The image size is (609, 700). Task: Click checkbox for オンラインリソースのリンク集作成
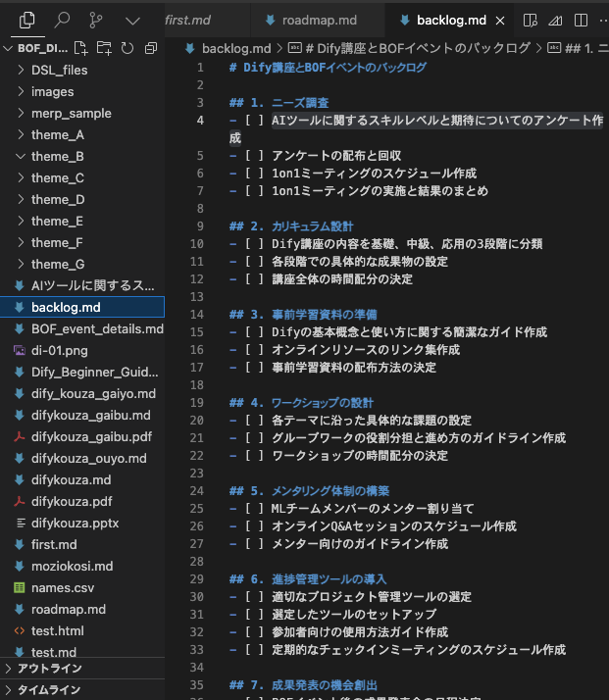[255, 350]
